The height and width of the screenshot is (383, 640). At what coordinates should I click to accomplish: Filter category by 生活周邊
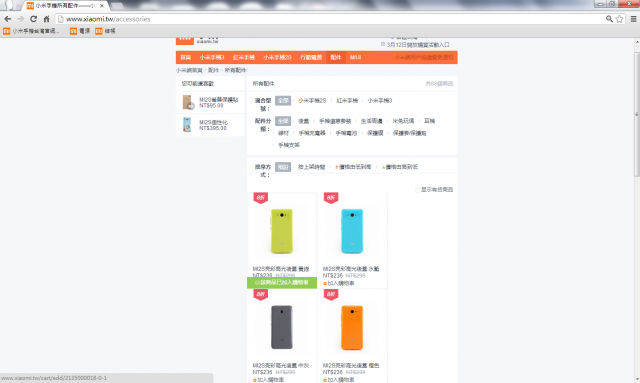372,121
